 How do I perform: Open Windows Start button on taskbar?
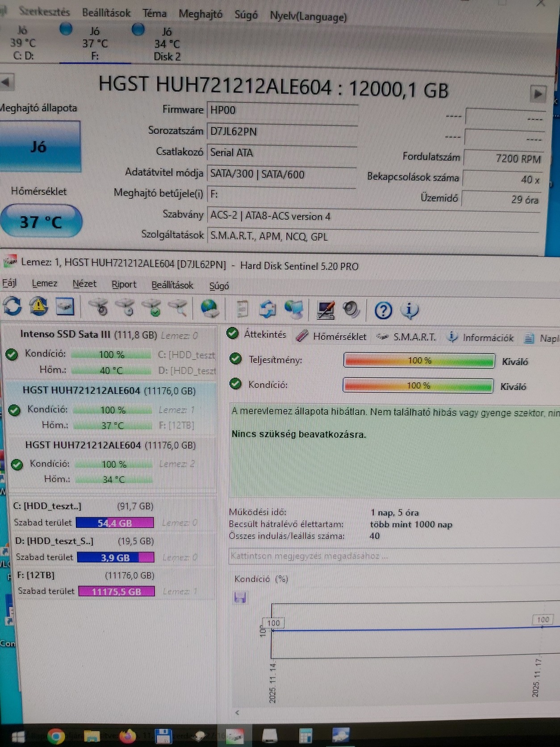(18, 736)
